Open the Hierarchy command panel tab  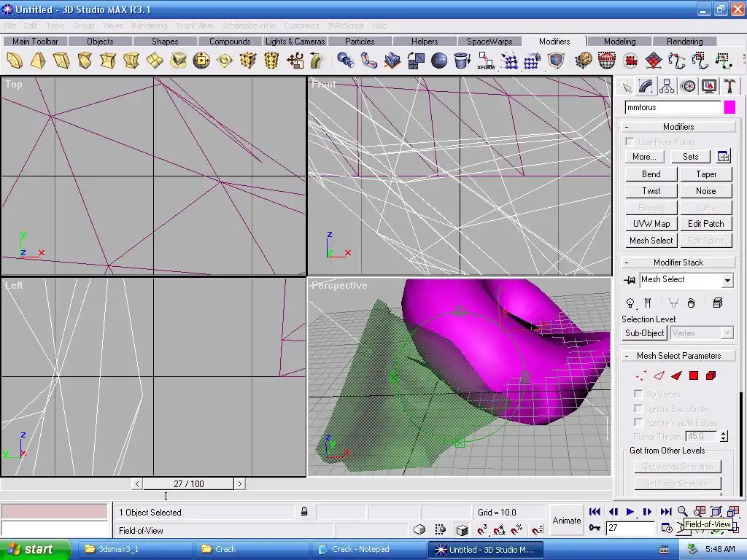tap(667, 87)
